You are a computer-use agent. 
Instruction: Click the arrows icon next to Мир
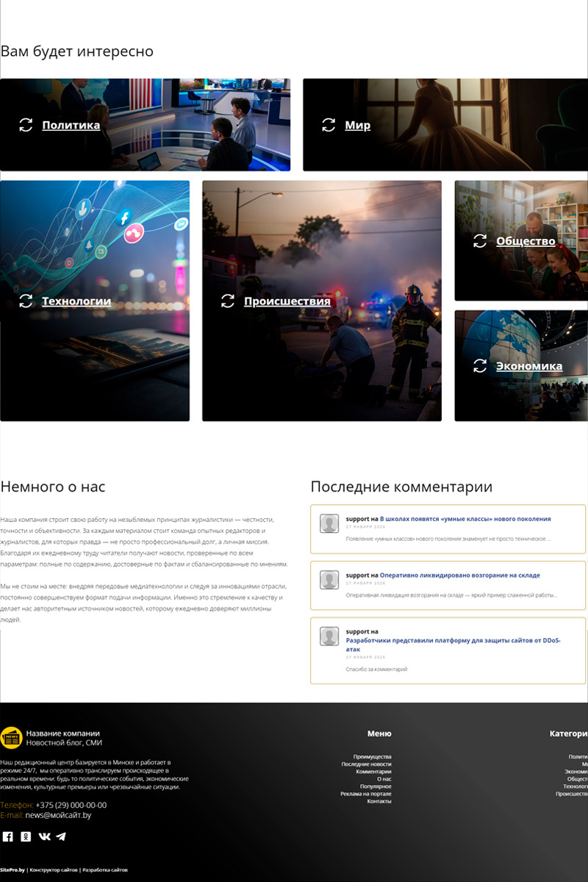tap(329, 125)
